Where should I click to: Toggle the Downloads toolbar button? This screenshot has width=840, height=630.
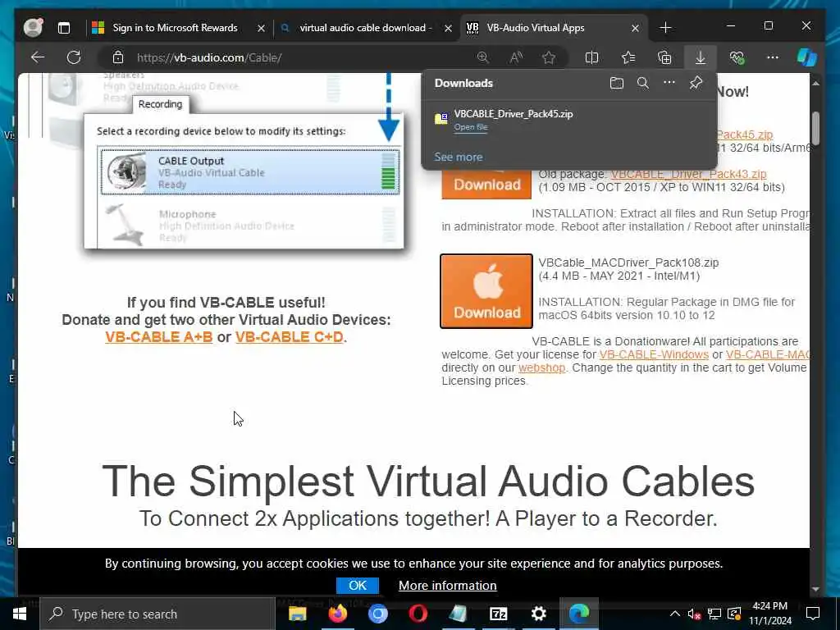(701, 57)
